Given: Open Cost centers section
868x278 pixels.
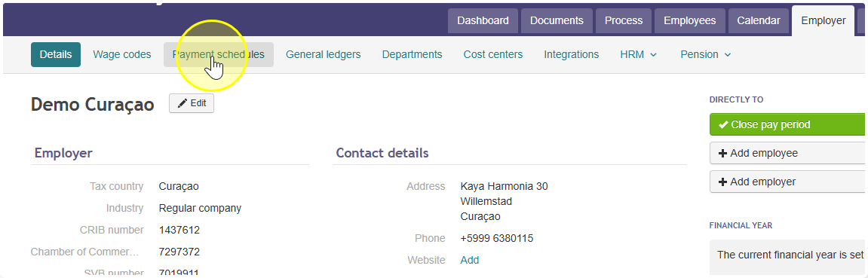Looking at the screenshot, I should tap(492, 55).
